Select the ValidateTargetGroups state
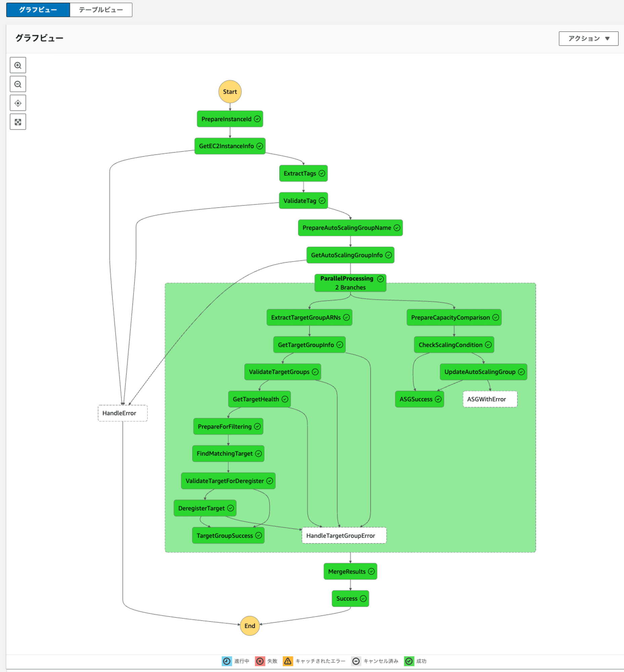Viewport: 624px width, 672px height. pos(283,372)
